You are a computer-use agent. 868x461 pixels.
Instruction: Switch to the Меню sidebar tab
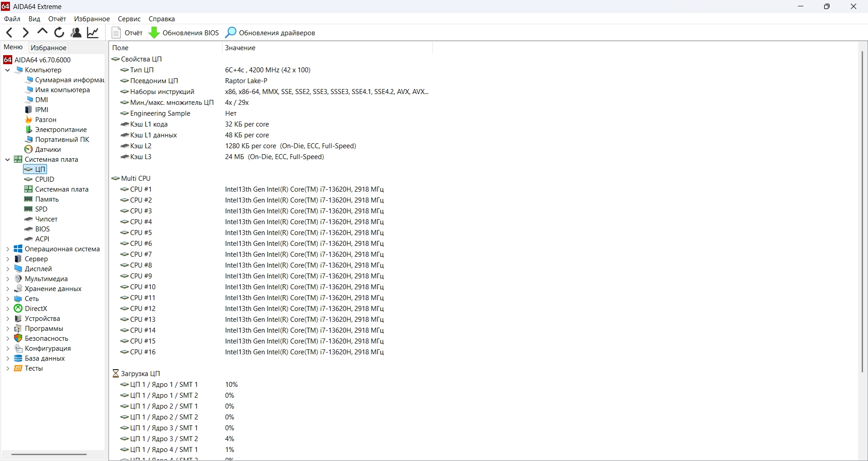(13, 47)
